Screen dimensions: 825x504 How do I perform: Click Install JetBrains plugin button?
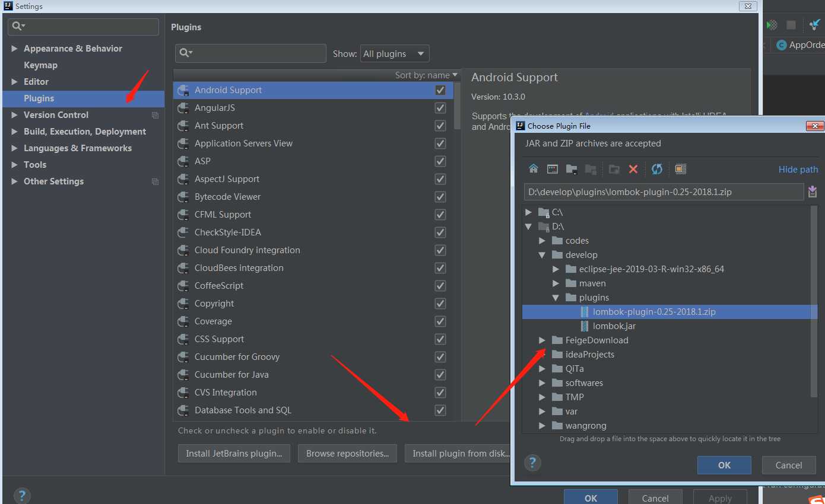pyautogui.click(x=234, y=453)
